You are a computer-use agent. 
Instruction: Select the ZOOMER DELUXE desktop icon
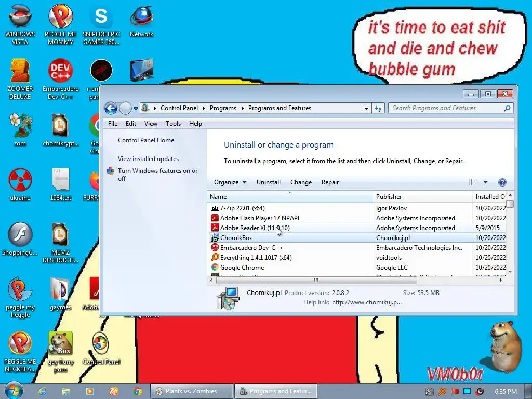point(20,79)
